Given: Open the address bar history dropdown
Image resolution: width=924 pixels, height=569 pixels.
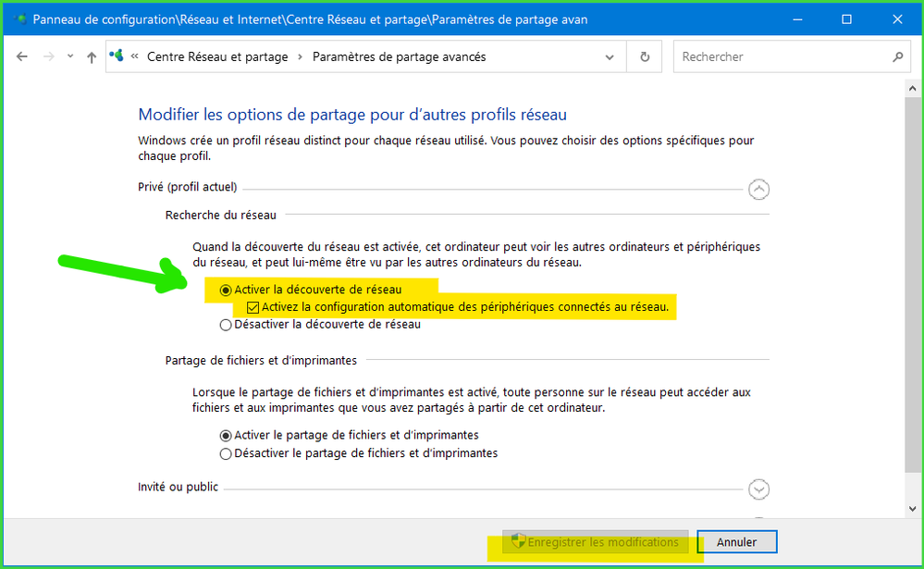Looking at the screenshot, I should tap(610, 57).
